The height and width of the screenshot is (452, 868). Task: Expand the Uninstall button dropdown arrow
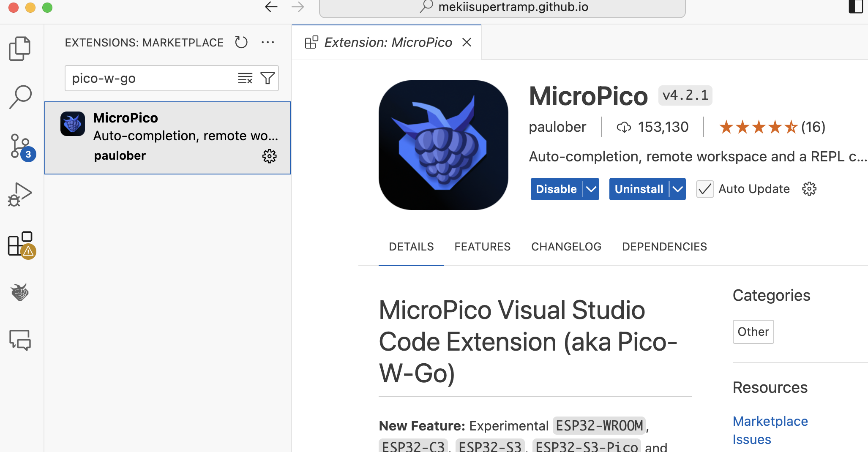click(678, 189)
